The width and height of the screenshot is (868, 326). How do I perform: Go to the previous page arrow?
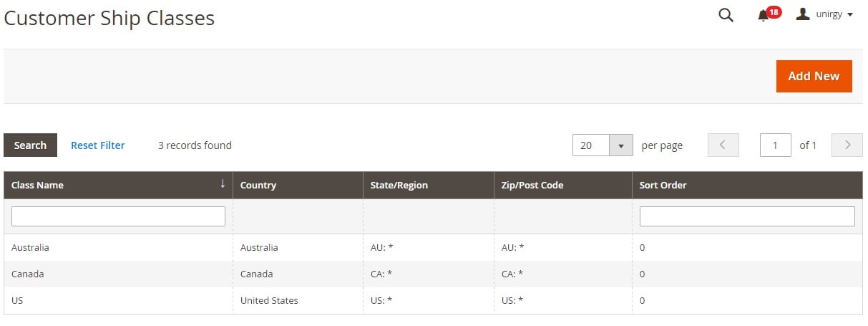coord(723,145)
